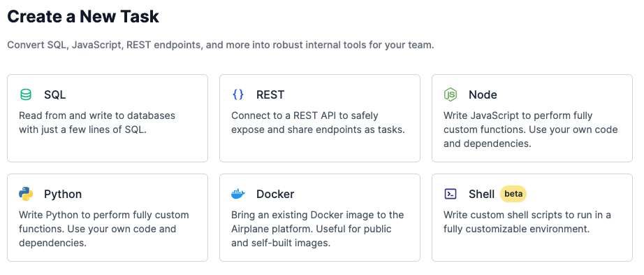
Task: Click the Shell terminal prompt icon
Action: tap(451, 194)
